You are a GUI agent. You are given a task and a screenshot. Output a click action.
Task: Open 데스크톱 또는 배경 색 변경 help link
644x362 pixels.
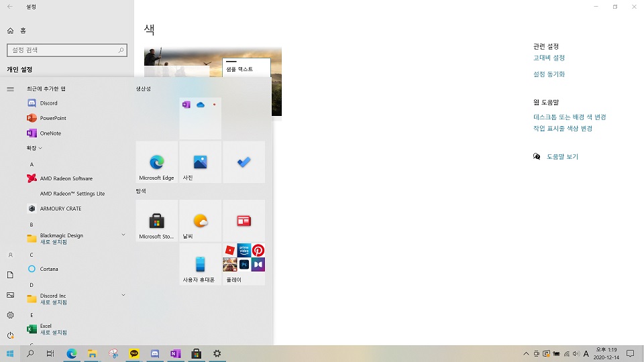pos(570,117)
